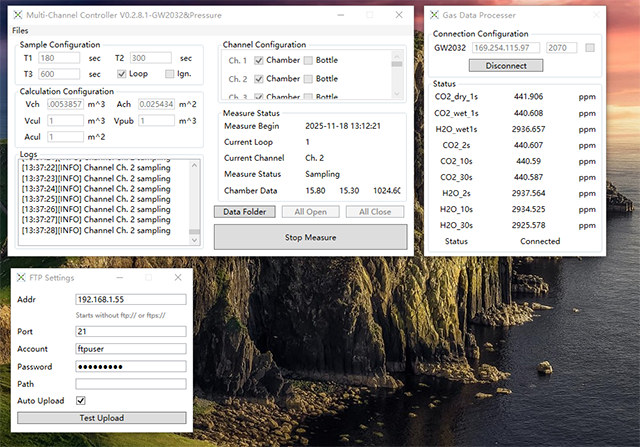
Task: Open the Files menu
Action: (21, 30)
